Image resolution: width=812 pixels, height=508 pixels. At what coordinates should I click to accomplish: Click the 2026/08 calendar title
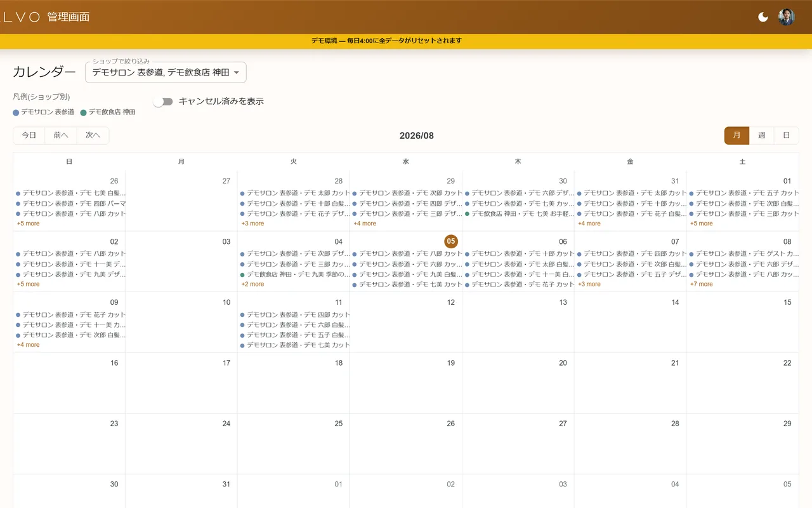pos(417,136)
